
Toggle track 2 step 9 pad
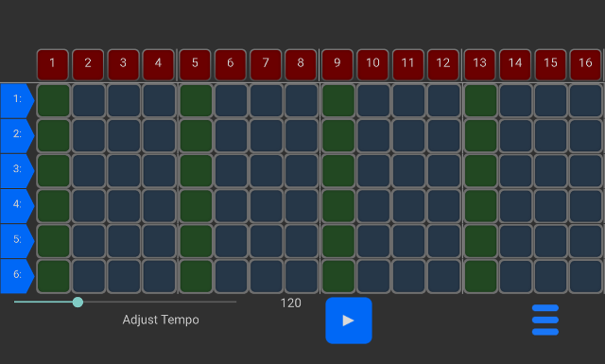pos(338,136)
